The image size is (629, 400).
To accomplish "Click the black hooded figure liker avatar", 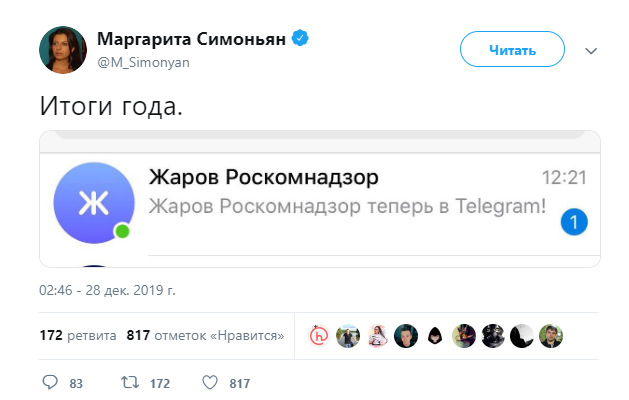I will coord(435,336).
